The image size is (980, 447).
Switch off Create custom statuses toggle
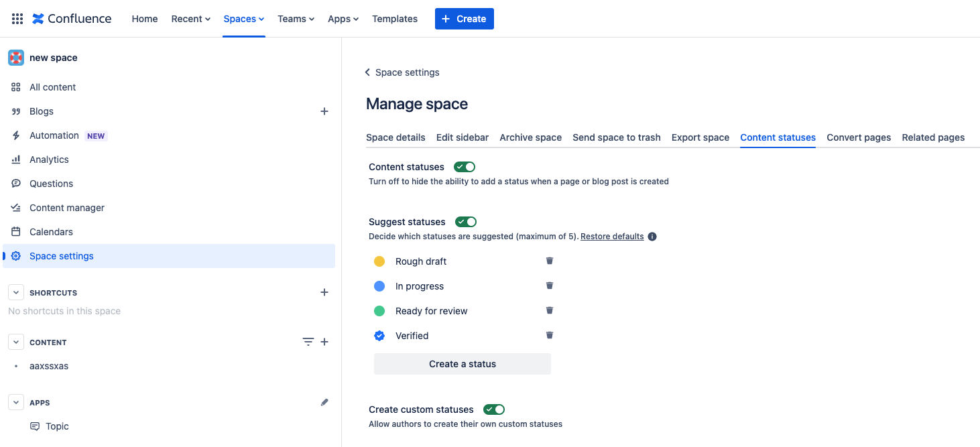click(494, 409)
